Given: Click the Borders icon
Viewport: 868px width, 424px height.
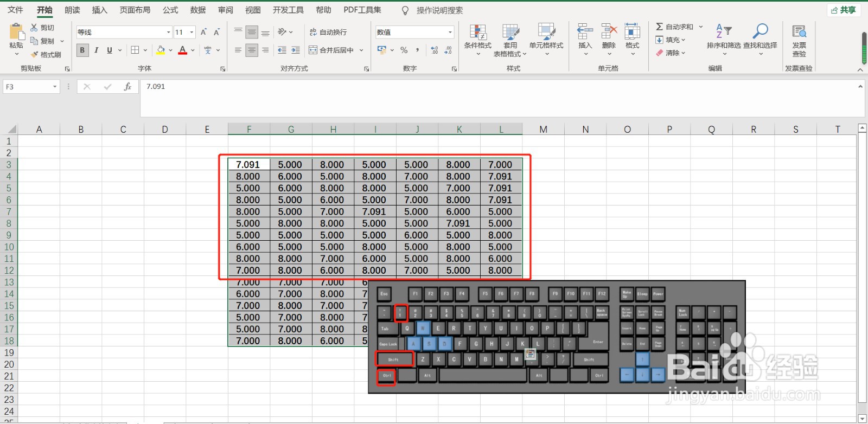Looking at the screenshot, I should 135,50.
